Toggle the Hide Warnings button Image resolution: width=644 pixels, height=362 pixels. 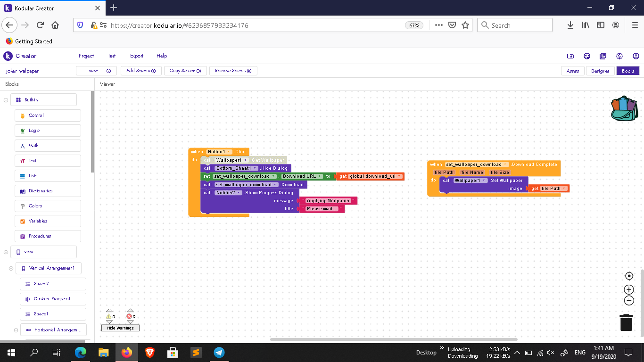point(120,328)
